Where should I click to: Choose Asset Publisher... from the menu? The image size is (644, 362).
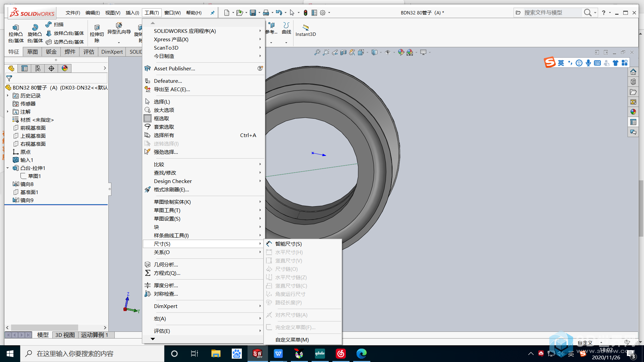coord(204,68)
